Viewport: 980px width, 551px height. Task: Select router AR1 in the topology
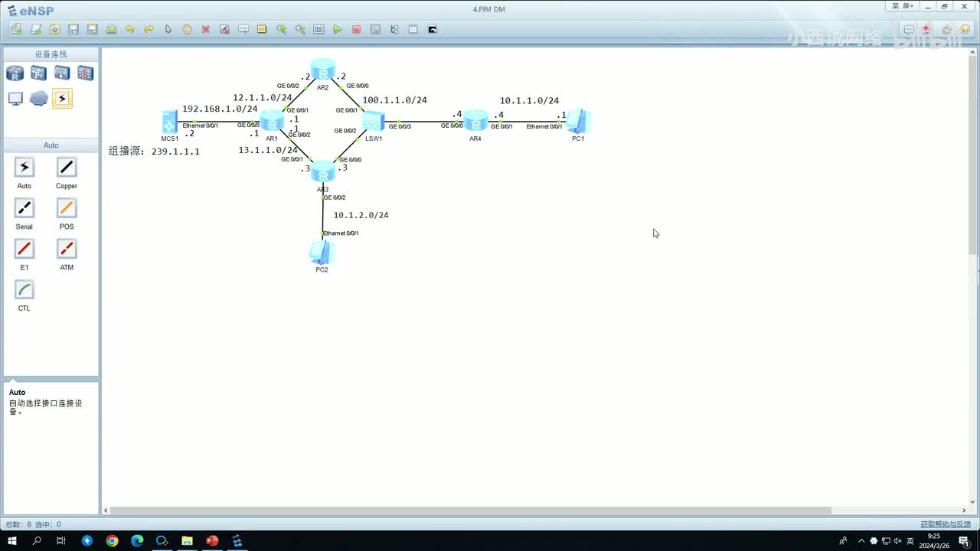pos(272,122)
